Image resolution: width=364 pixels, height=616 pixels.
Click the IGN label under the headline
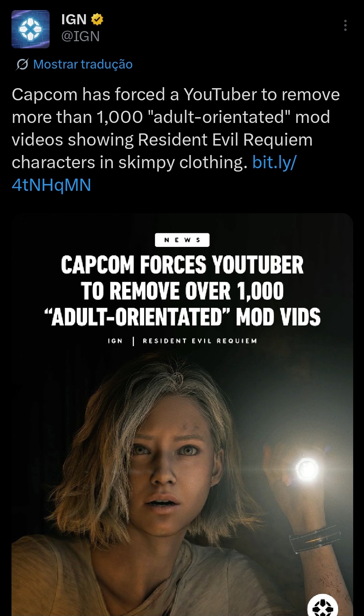pyautogui.click(x=115, y=341)
